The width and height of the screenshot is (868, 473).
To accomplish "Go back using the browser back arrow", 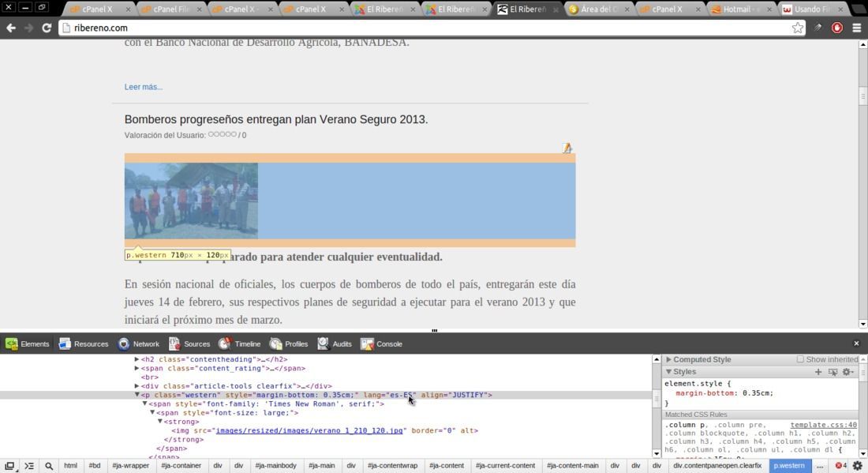I will point(11,28).
